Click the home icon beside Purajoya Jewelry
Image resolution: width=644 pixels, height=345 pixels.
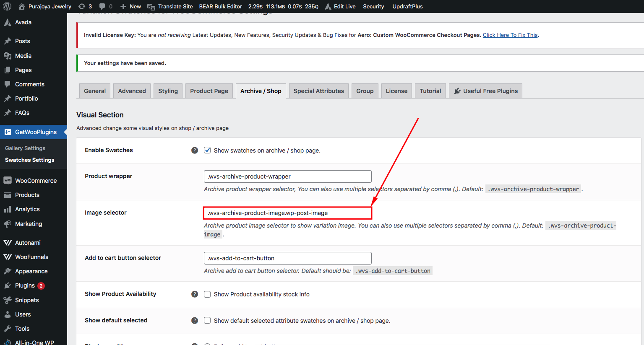click(x=22, y=6)
